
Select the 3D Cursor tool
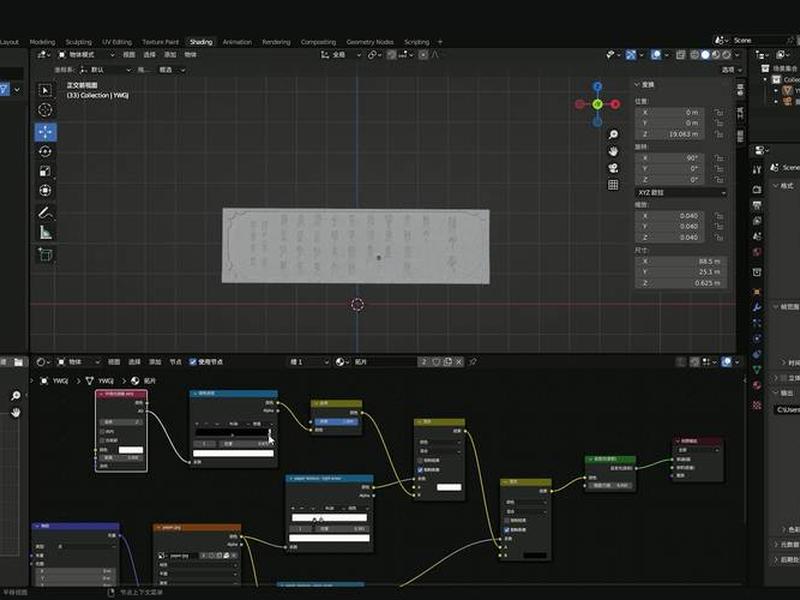point(45,110)
